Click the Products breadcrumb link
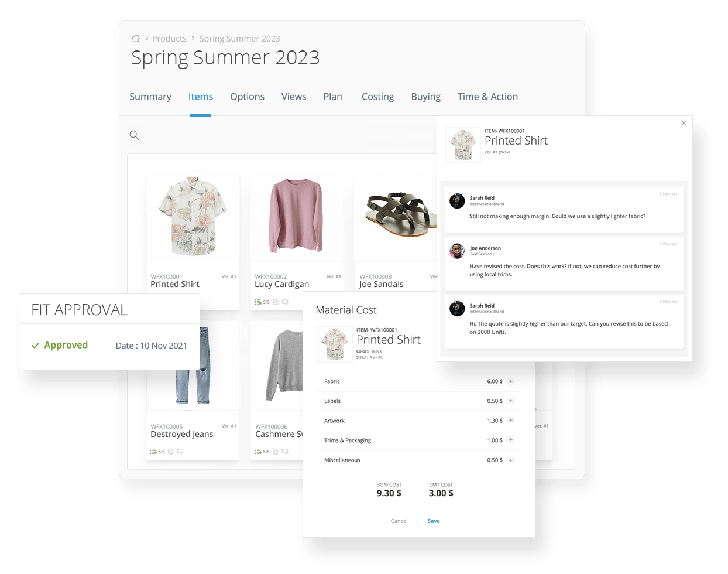 click(x=169, y=39)
